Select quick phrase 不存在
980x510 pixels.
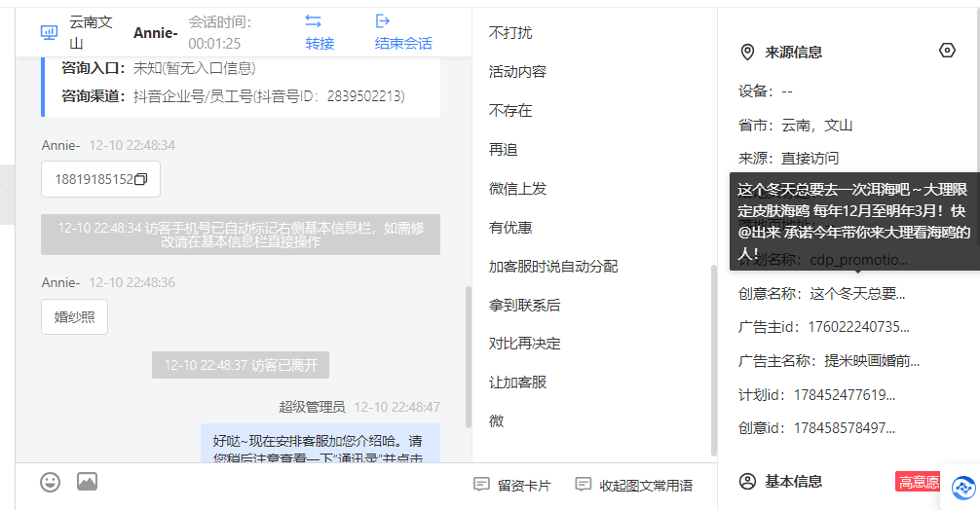(510, 111)
